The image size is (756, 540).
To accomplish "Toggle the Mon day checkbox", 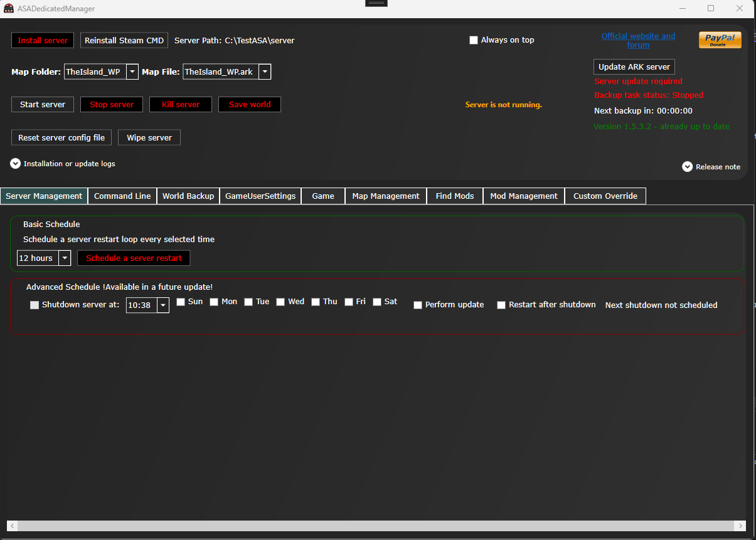I will click(x=214, y=302).
